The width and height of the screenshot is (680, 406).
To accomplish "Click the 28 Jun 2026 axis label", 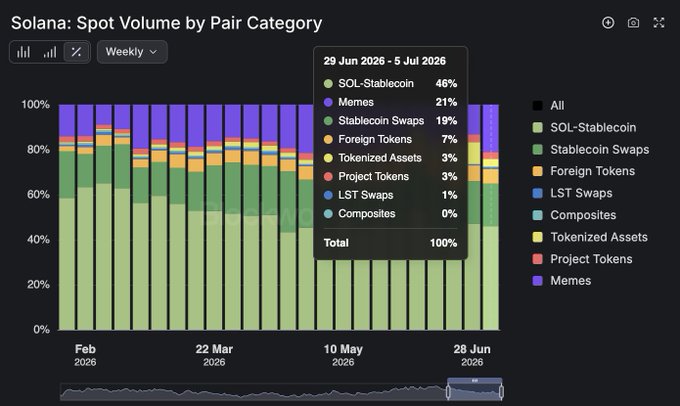I will [x=472, y=355].
